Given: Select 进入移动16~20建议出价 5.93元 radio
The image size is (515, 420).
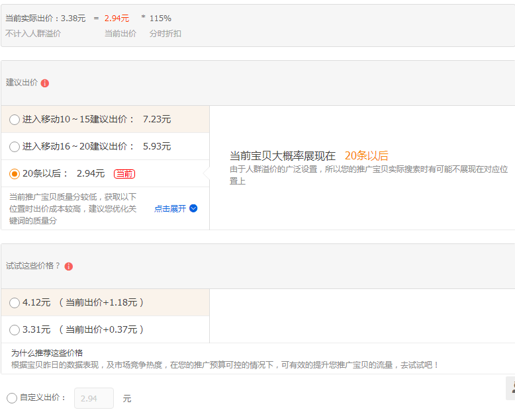Looking at the screenshot, I should tap(15, 147).
